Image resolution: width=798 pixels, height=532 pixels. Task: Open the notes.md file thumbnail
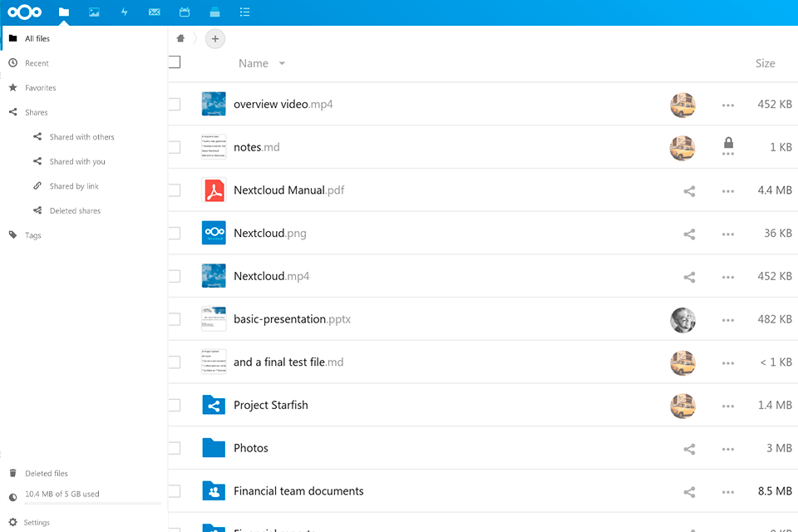214,147
